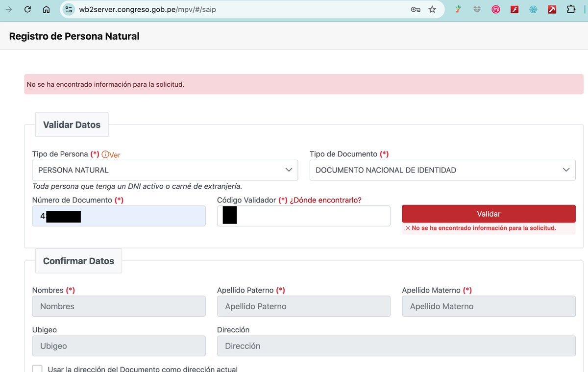Open the Dropbox extension icon
This screenshot has width=588, height=372.
coord(477,9)
